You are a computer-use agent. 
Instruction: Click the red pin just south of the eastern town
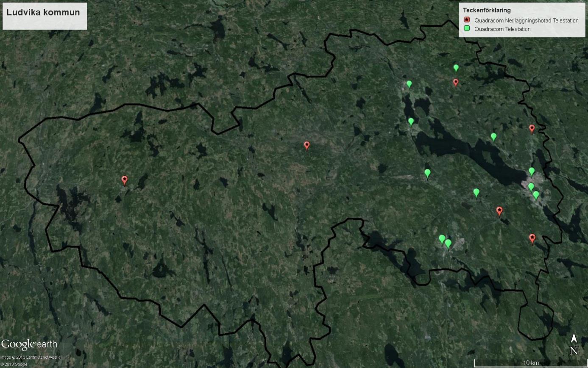499,211
